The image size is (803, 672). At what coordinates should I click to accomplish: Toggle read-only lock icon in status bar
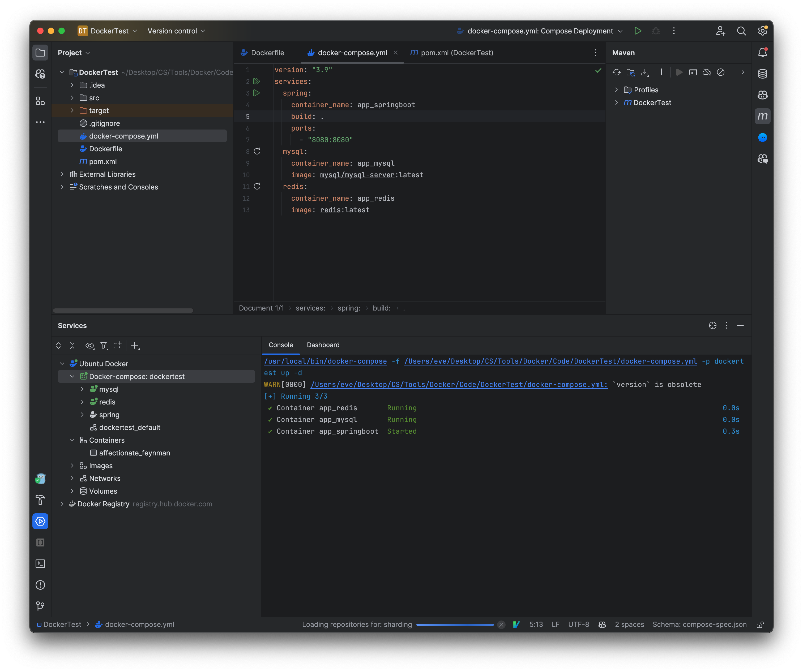coord(760,624)
